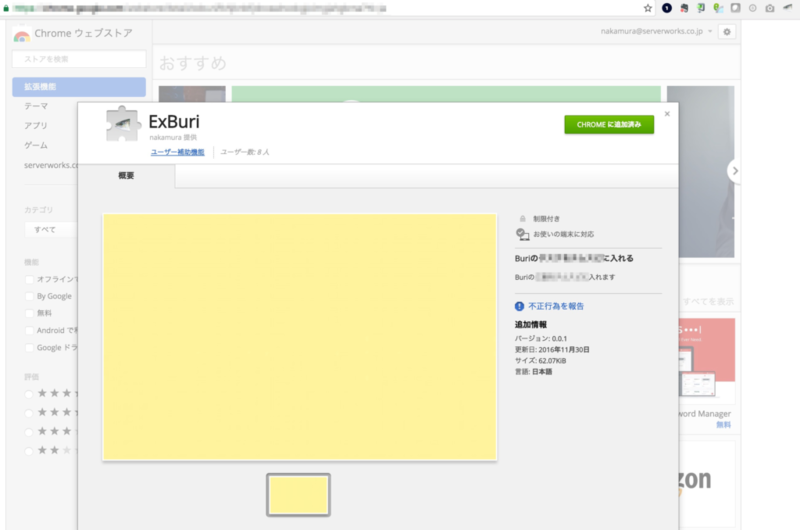Select the top star rating radio button

point(29,394)
